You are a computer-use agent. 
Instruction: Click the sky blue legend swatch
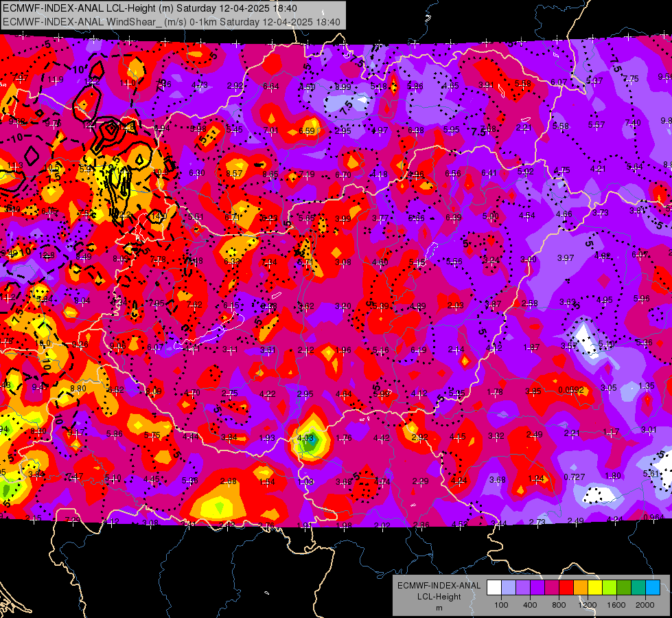(653, 588)
